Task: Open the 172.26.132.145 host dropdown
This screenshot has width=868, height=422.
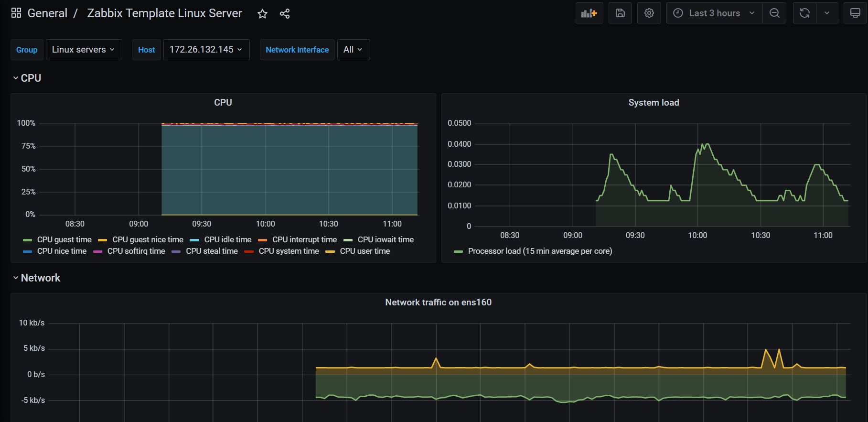Action: click(x=206, y=50)
